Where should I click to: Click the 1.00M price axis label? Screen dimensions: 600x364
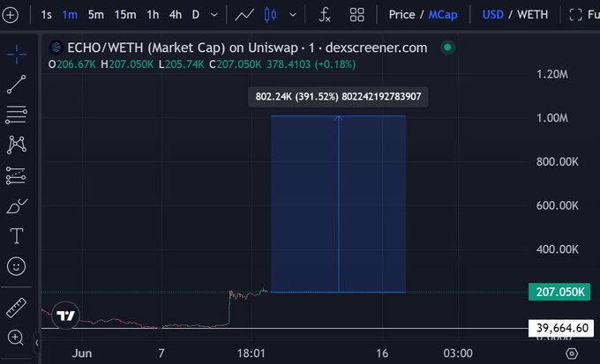click(x=552, y=118)
